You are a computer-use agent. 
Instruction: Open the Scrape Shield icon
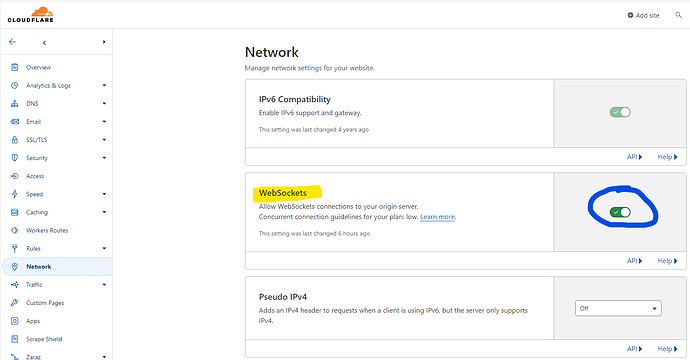15,339
